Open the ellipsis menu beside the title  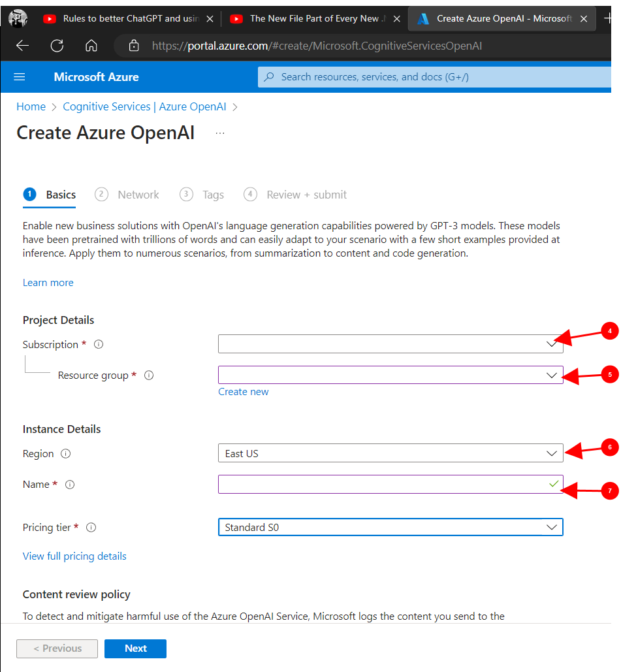pos(220,133)
